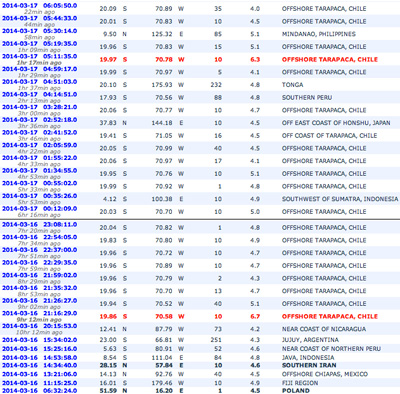Screen dimensions: 400x394
Task: Select the red OFFSHORE TARAPACA, CHILE 6.3 region text
Action: (330, 59)
